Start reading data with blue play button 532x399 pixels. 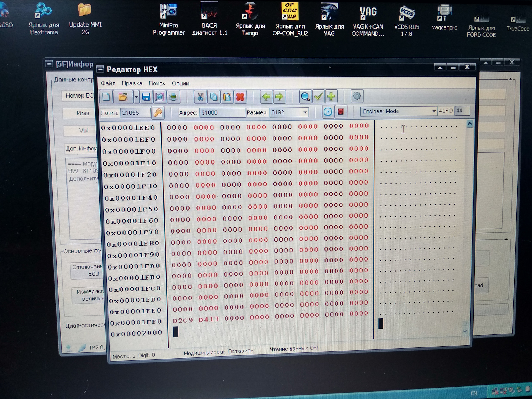pyautogui.click(x=328, y=112)
